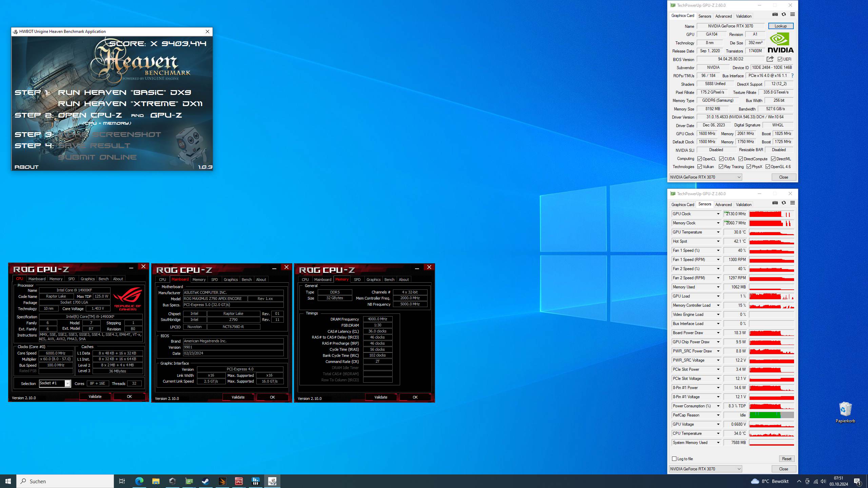
Task: Toggle the Ray Tracing checkbox
Action: click(x=721, y=167)
